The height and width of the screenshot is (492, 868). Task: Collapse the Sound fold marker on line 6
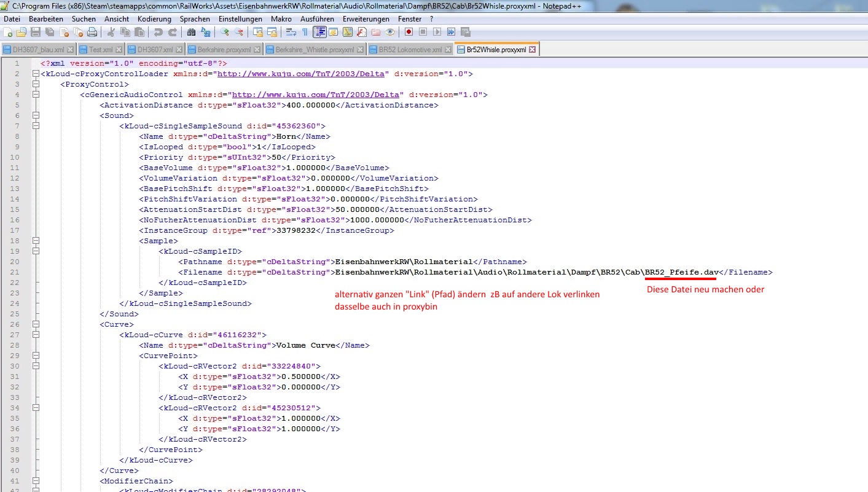point(36,115)
